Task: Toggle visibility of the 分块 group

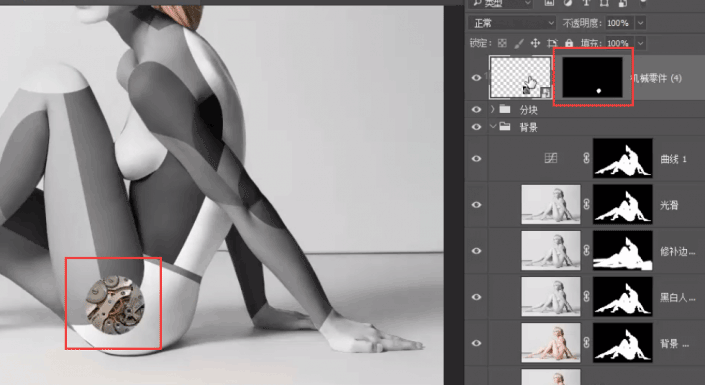Action: point(476,109)
